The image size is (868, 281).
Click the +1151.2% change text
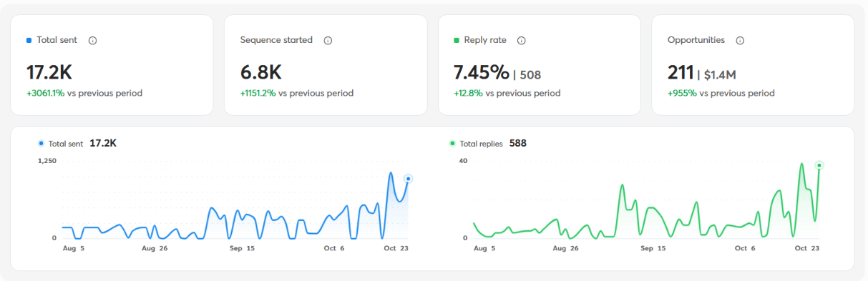coord(258,93)
